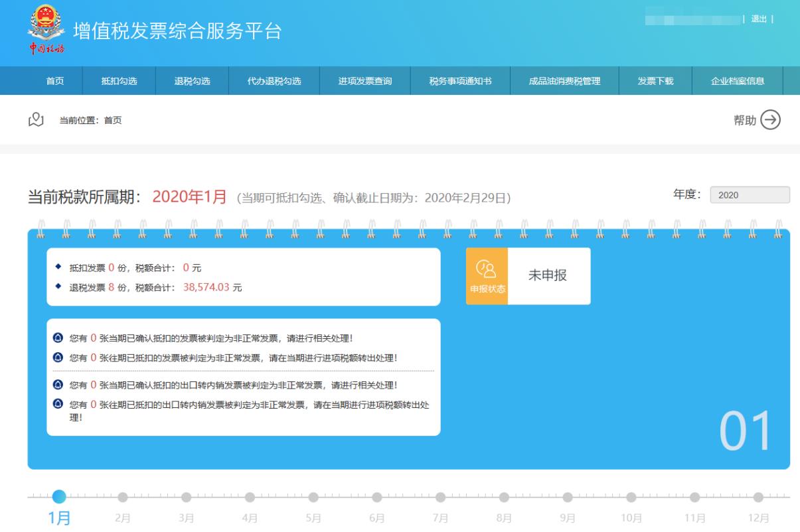800x532 pixels.
Task: Open 税务事项通知书 menu item
Action: (460, 82)
